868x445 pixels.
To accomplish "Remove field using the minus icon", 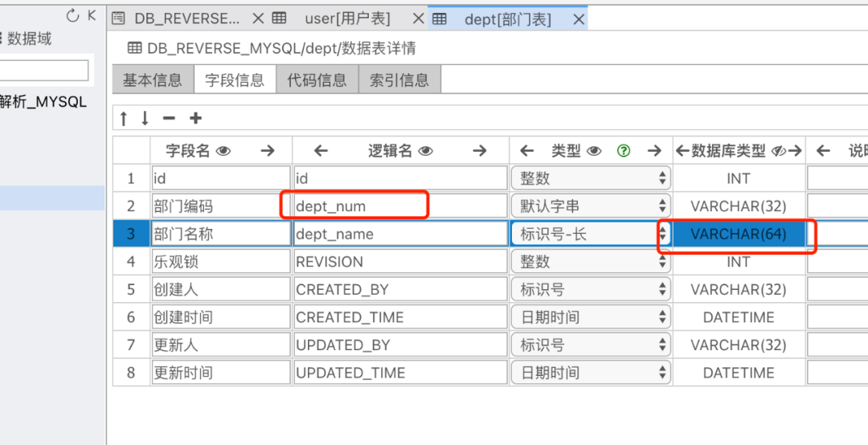I will [x=169, y=118].
